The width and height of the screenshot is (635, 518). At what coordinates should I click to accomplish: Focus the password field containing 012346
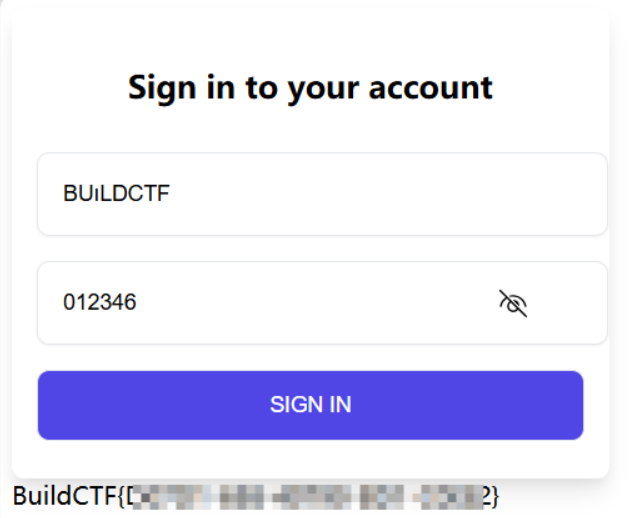pyautogui.click(x=322, y=303)
